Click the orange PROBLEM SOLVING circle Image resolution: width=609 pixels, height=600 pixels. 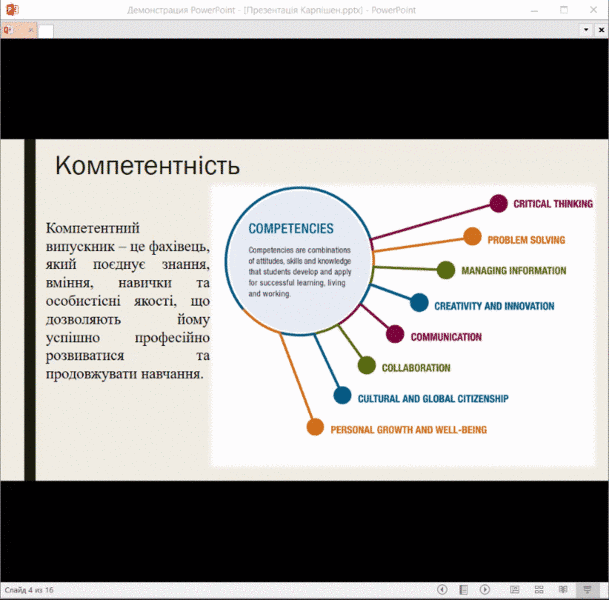pos(472,238)
